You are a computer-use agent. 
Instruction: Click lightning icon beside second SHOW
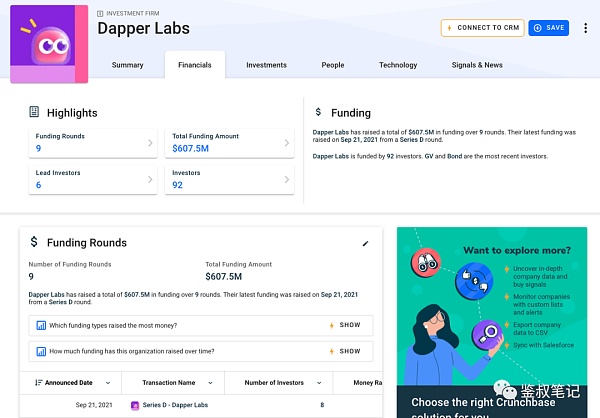click(x=331, y=351)
